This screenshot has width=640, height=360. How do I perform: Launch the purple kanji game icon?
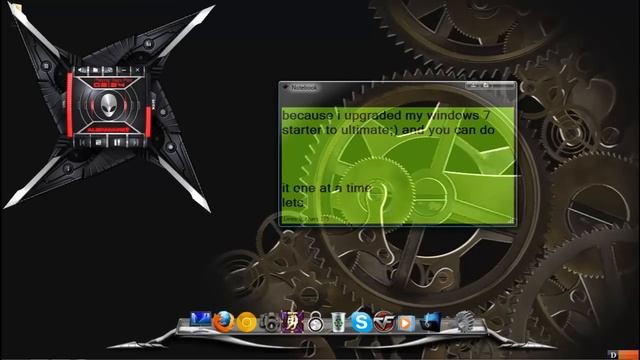(x=292, y=322)
